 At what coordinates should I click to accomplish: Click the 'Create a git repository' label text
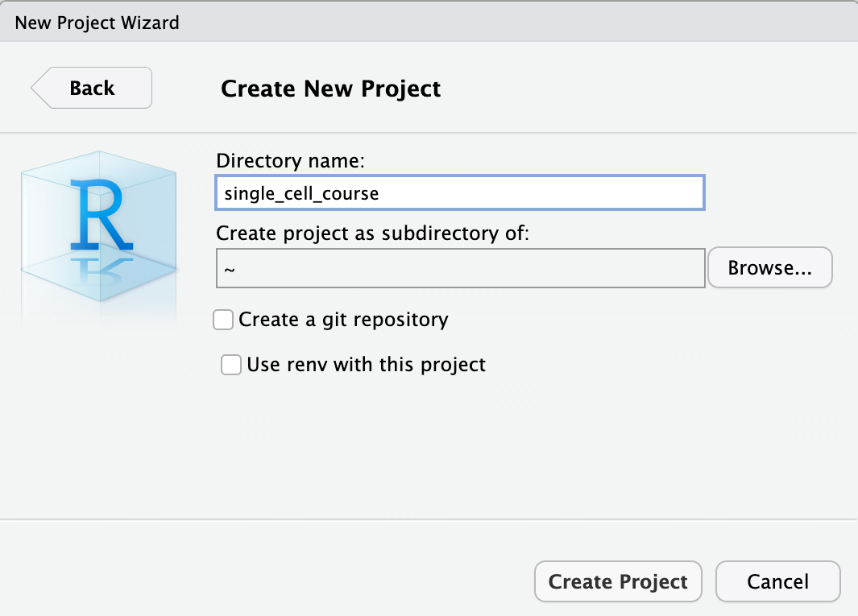point(343,320)
